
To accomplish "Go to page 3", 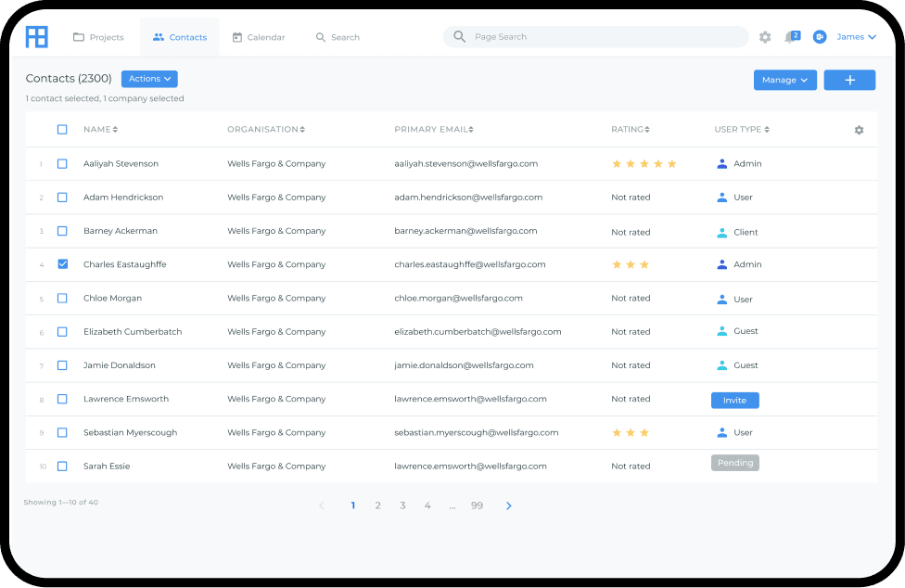I will pos(402,505).
